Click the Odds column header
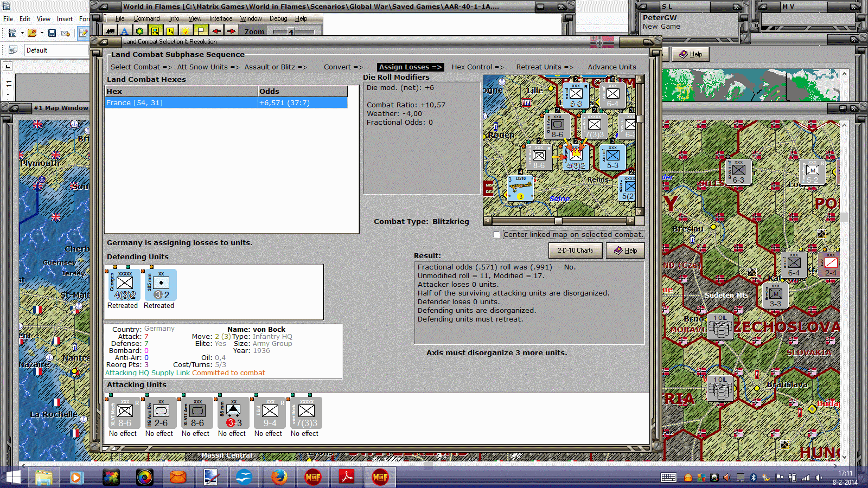This screenshot has width=868, height=488. (x=302, y=91)
